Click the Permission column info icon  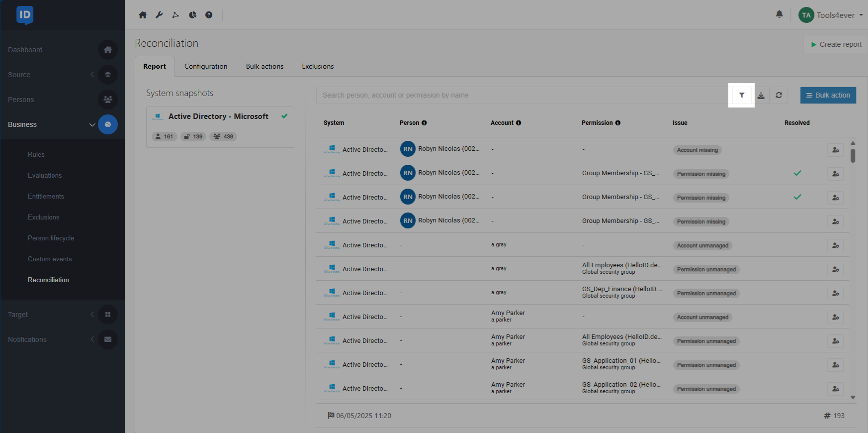click(618, 123)
